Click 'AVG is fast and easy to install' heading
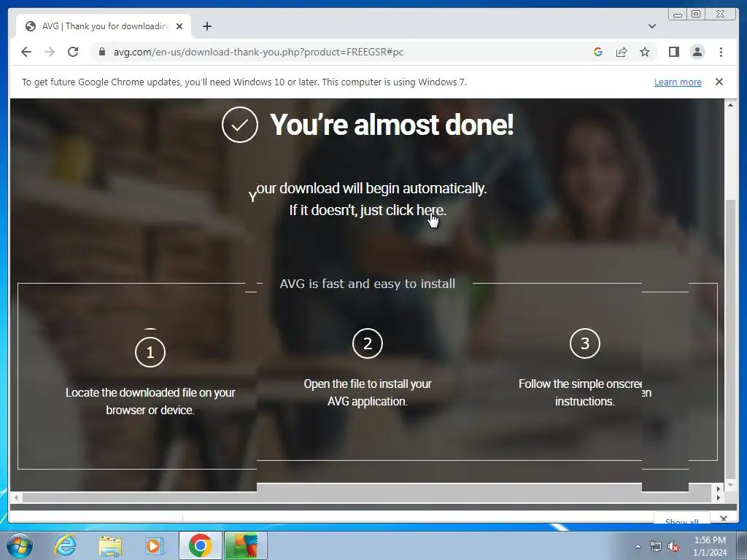Viewport: 747px width, 560px height. click(368, 284)
